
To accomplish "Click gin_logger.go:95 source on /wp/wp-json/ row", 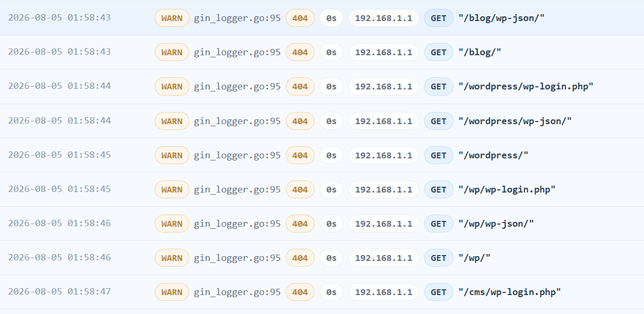I will tap(237, 224).
